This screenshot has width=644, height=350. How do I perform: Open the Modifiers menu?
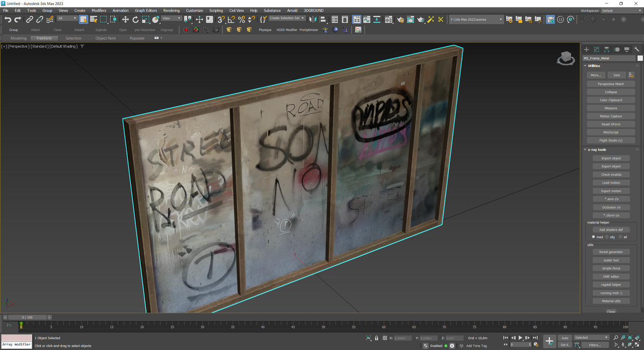pos(99,10)
